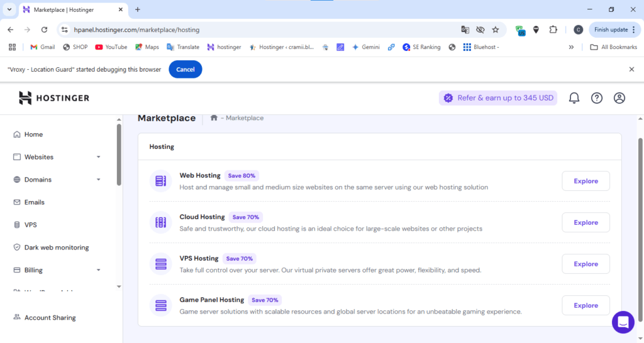644x343 pixels.
Task: Click the Web Hosting title
Action: click(200, 175)
